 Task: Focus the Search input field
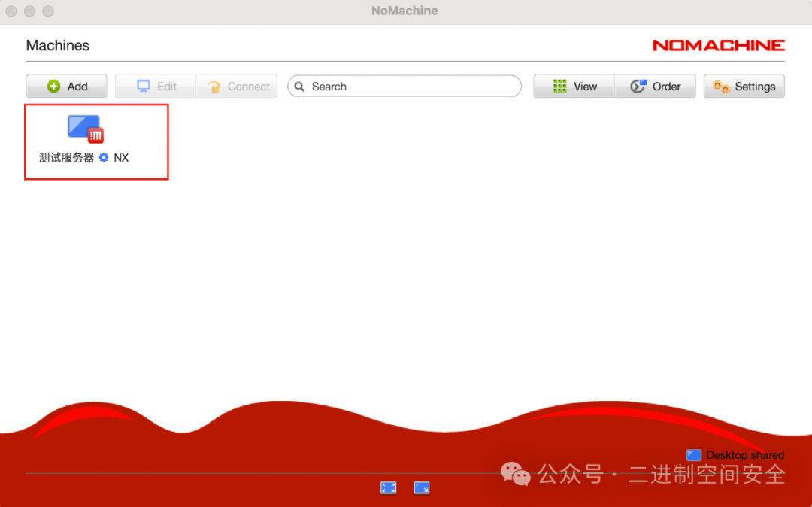(x=404, y=86)
